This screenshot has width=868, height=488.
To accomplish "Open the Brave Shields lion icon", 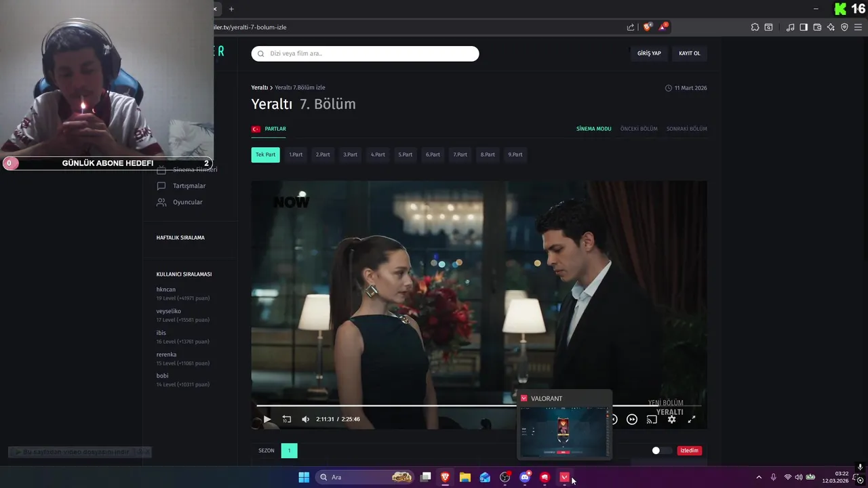I will (x=648, y=27).
